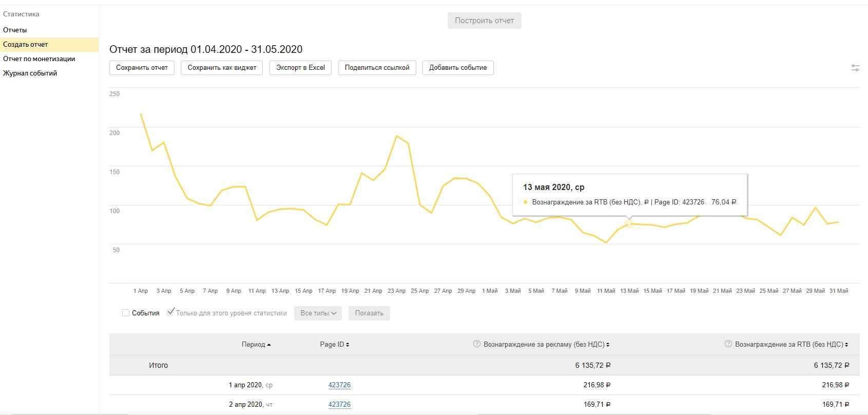Click 216,98 ₽ in the RTB column

[x=836, y=385]
